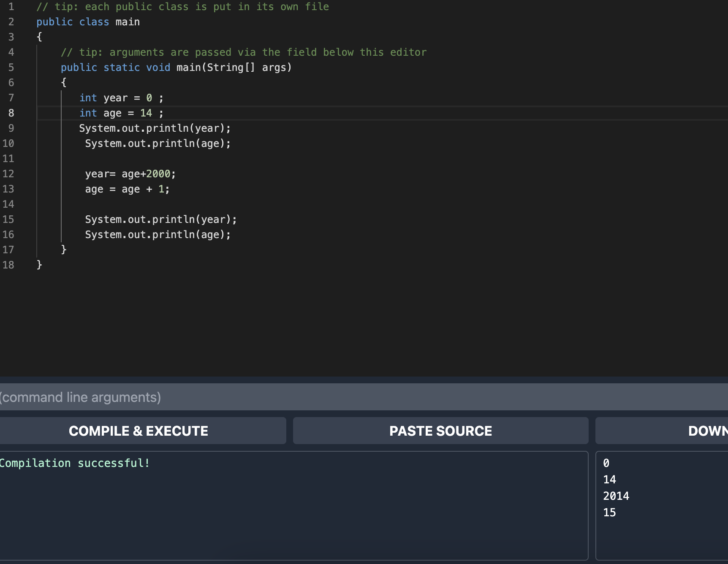Click the 'Compilation successful!' message
This screenshot has height=564, width=728.
point(74,463)
